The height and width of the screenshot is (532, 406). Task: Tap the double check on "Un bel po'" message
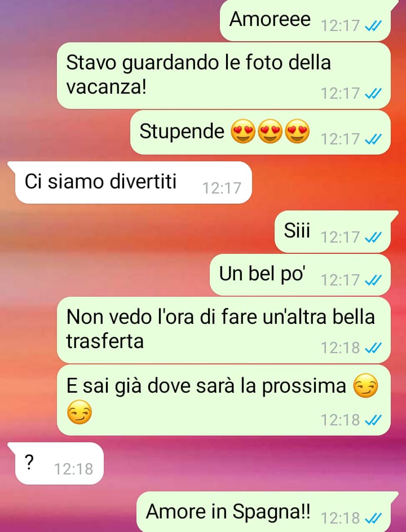(x=373, y=280)
